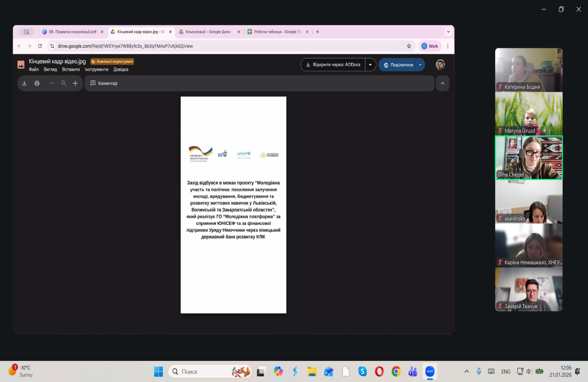Switch to the 'Робоча таблиця' tab
Screen dimensions: 588x382
point(277,32)
